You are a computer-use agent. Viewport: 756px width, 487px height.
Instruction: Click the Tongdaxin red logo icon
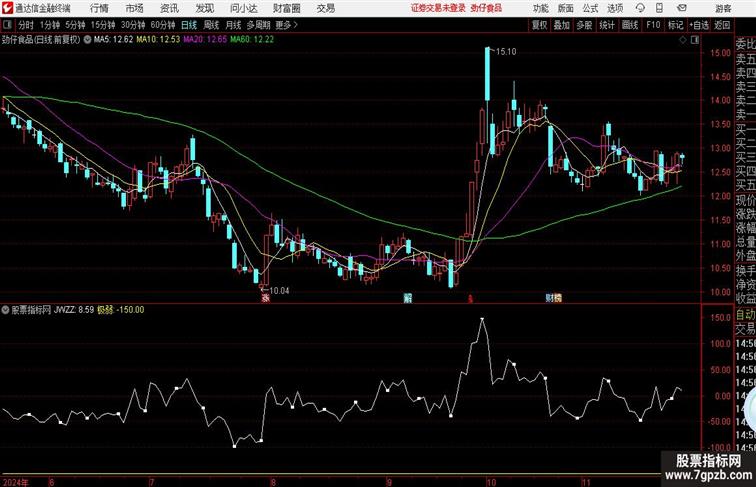click(7, 8)
